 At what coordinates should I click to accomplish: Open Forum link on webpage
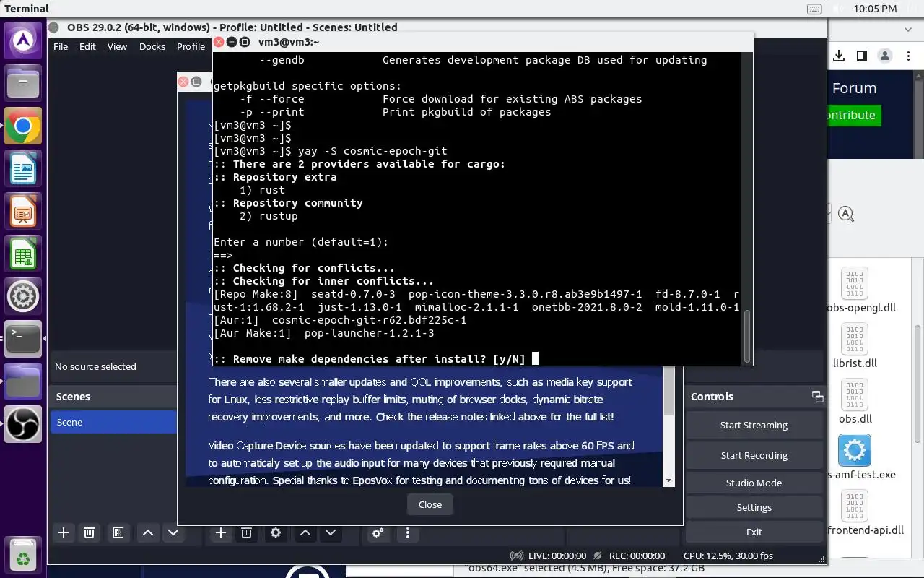[x=854, y=88]
